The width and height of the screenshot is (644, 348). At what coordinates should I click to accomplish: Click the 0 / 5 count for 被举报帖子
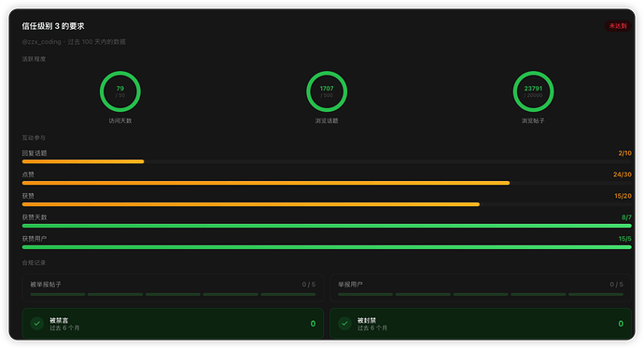309,285
